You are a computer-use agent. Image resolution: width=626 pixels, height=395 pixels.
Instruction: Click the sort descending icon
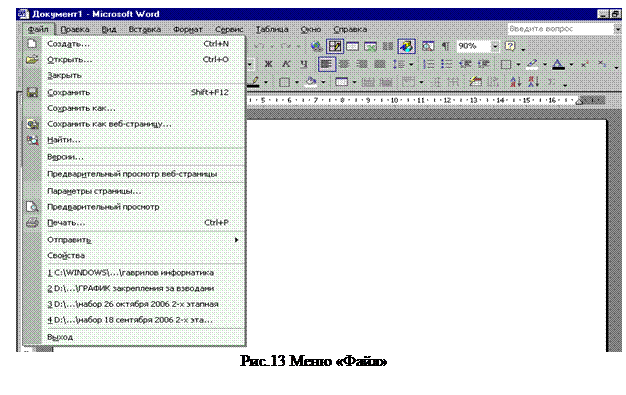533,82
